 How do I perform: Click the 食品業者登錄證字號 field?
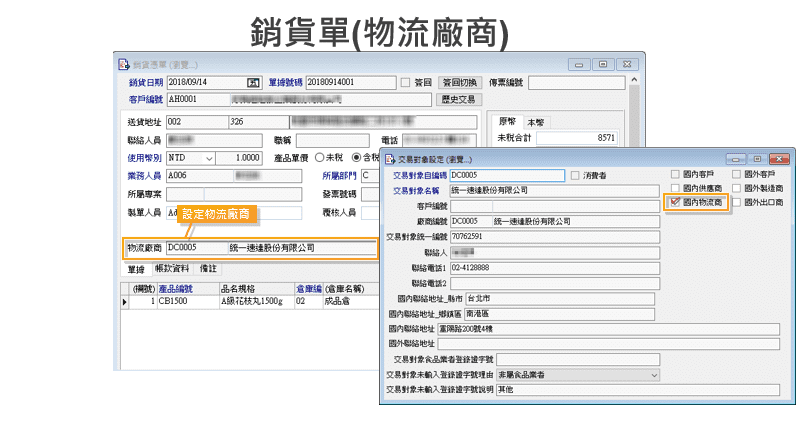[578, 359]
